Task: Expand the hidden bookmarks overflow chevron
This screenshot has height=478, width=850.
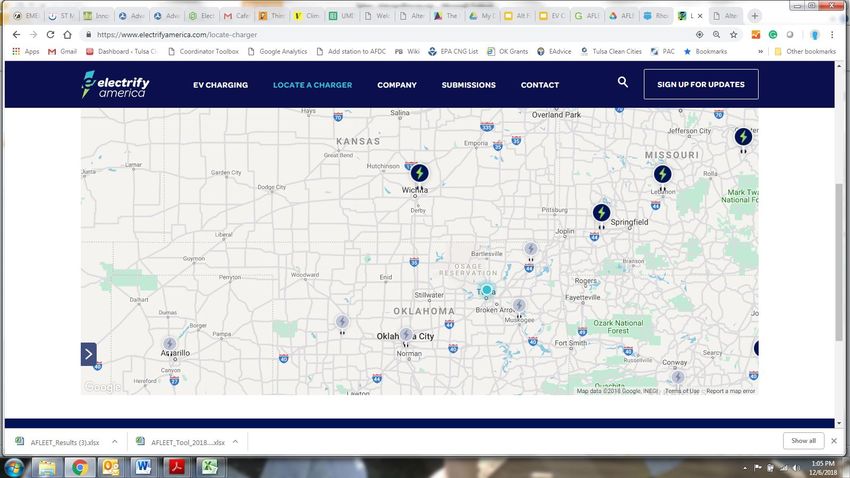Action: tap(760, 51)
